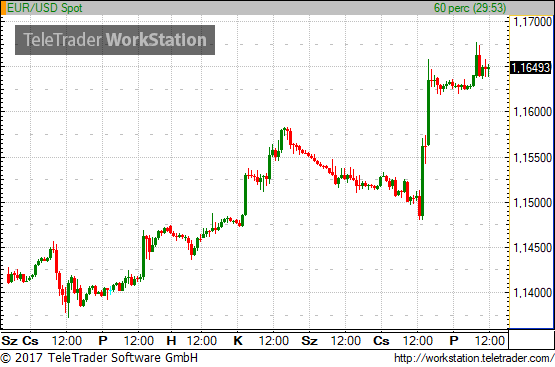Click the orange marker beside the chart title
Screen dimensions: 555x367
(x=4, y=8)
